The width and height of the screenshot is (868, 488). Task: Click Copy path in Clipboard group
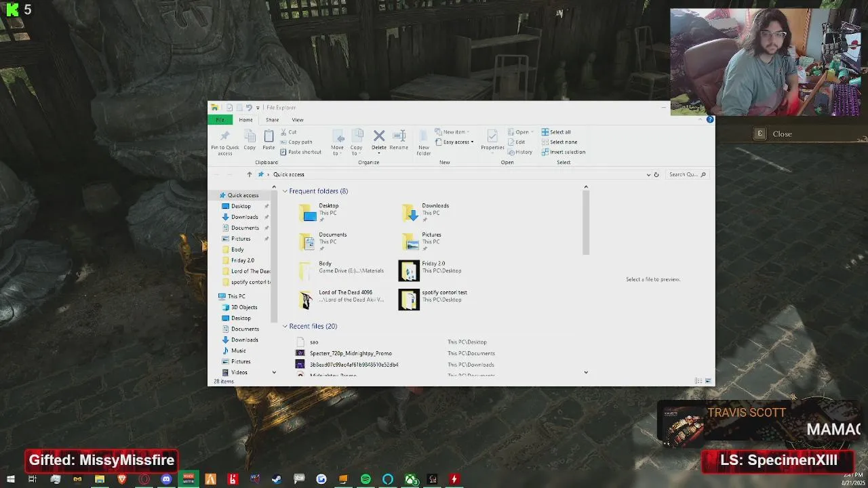(296, 142)
